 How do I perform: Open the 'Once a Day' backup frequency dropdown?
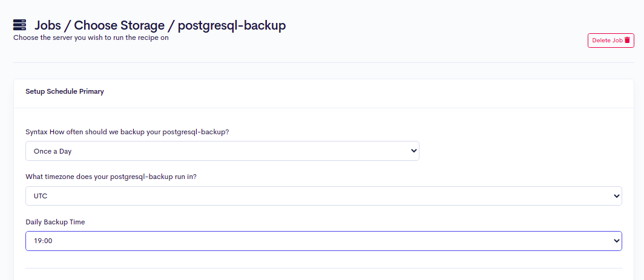tap(222, 151)
